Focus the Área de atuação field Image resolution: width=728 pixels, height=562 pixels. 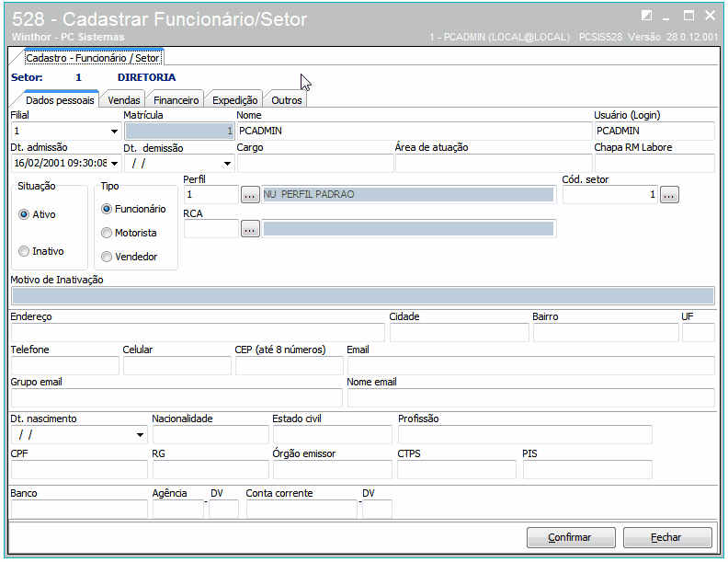pyautogui.click(x=494, y=164)
